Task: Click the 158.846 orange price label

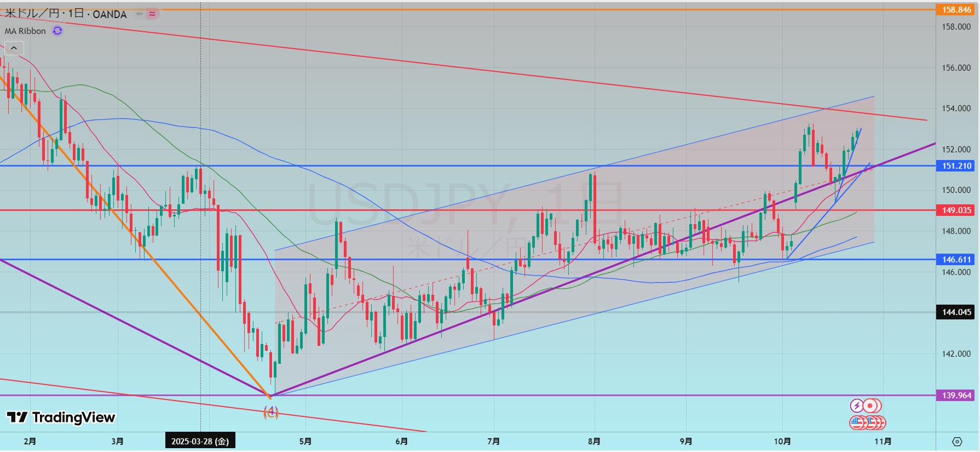Action: click(956, 9)
